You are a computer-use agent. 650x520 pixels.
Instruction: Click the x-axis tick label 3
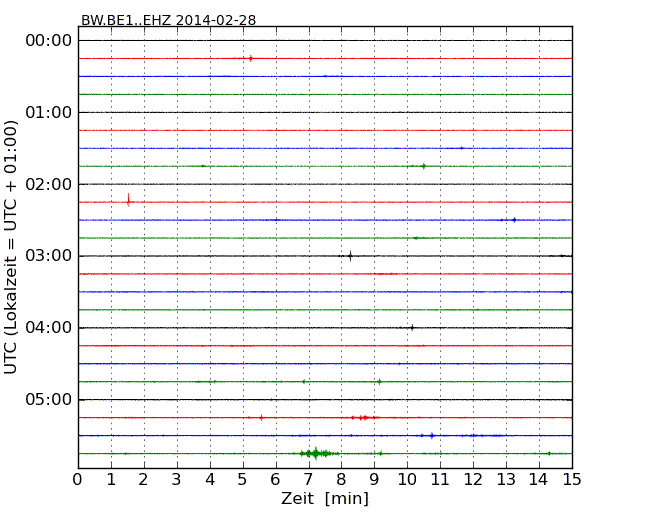[x=177, y=480]
